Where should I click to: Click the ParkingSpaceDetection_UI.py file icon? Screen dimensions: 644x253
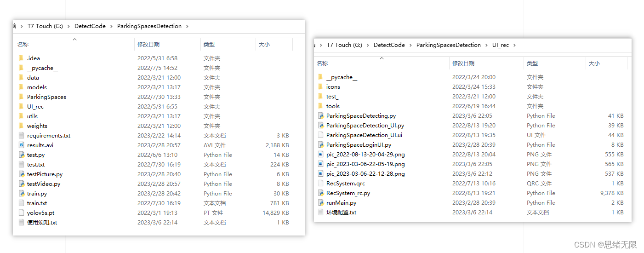point(320,125)
